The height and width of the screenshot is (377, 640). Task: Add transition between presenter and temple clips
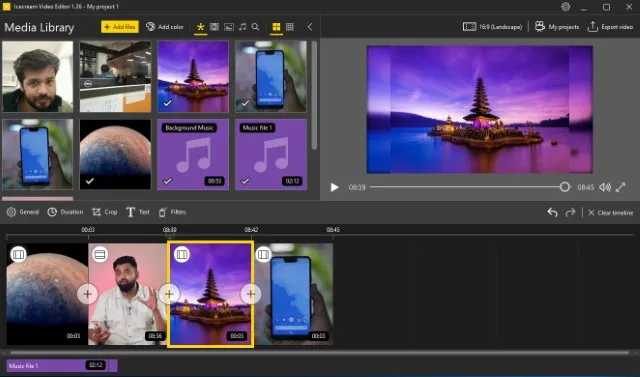point(169,294)
